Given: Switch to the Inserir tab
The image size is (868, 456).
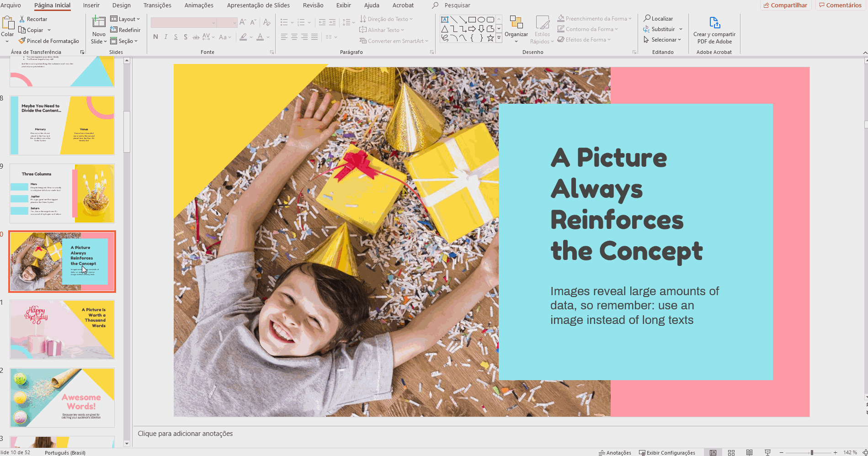Looking at the screenshot, I should tap(91, 5).
